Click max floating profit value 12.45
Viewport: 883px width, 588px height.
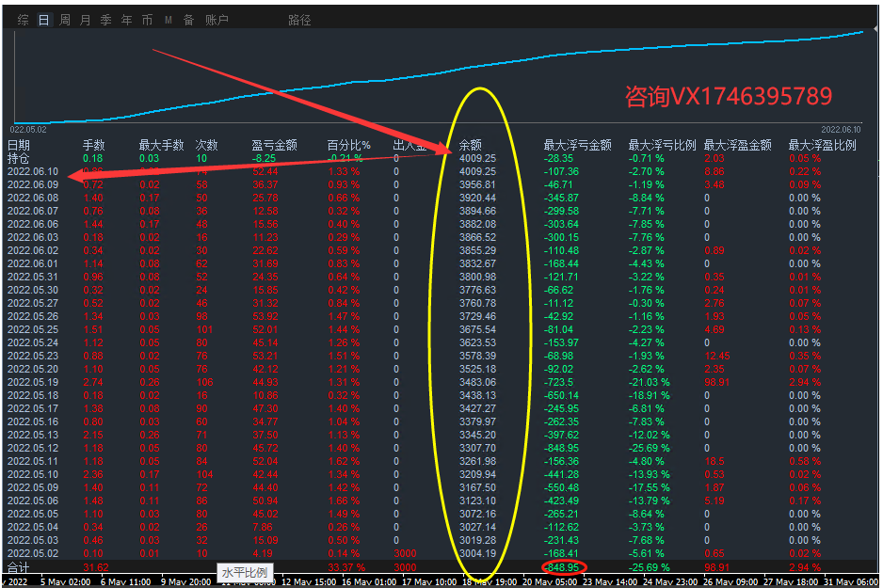[x=717, y=357]
